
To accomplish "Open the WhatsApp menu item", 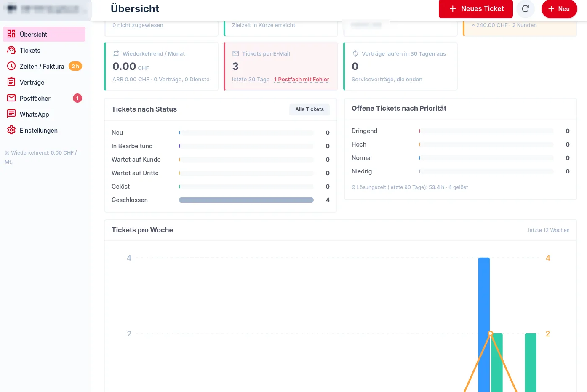I will coord(44,114).
